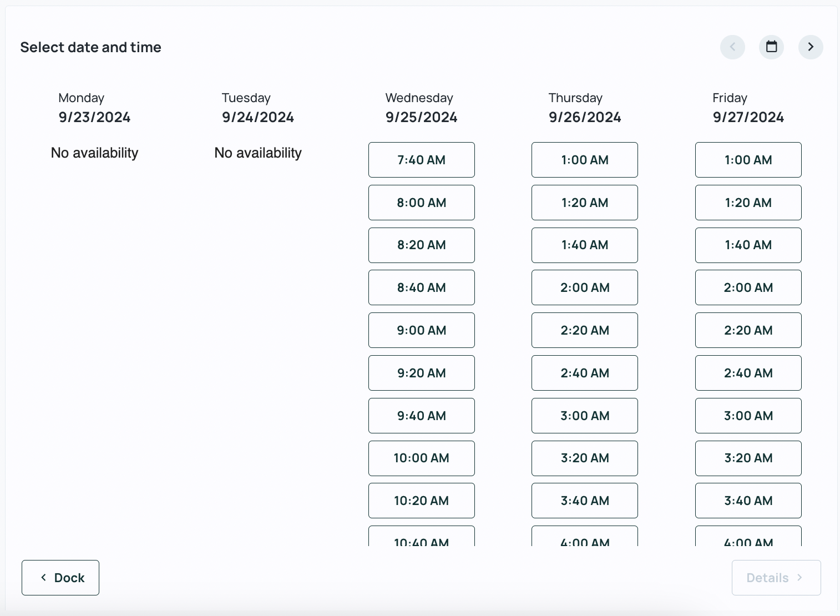Select Friday 1:20 AM time slot
Viewport: 840px width, 616px height.
click(748, 203)
